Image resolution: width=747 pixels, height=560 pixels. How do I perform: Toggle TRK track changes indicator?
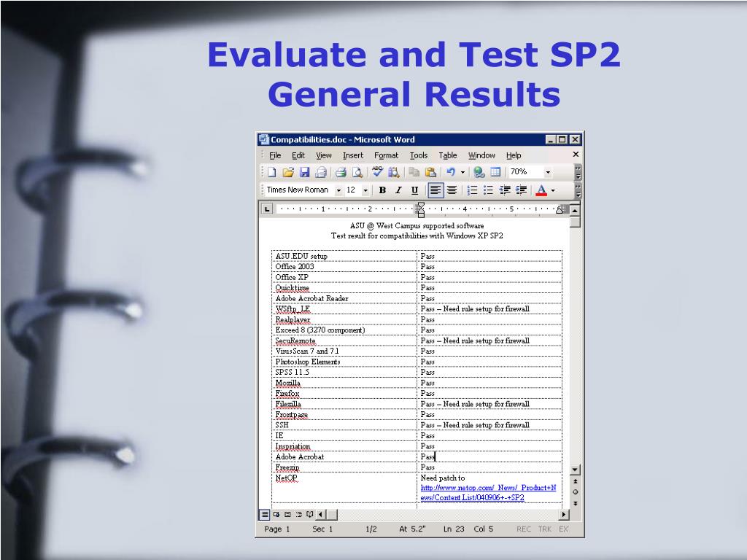[x=544, y=529]
